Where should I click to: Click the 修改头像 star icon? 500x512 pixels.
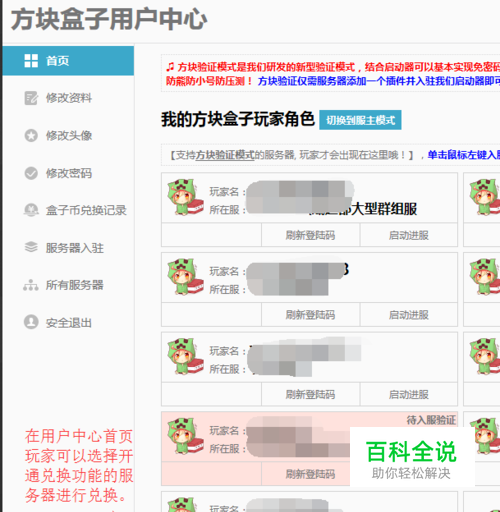pos(31,136)
